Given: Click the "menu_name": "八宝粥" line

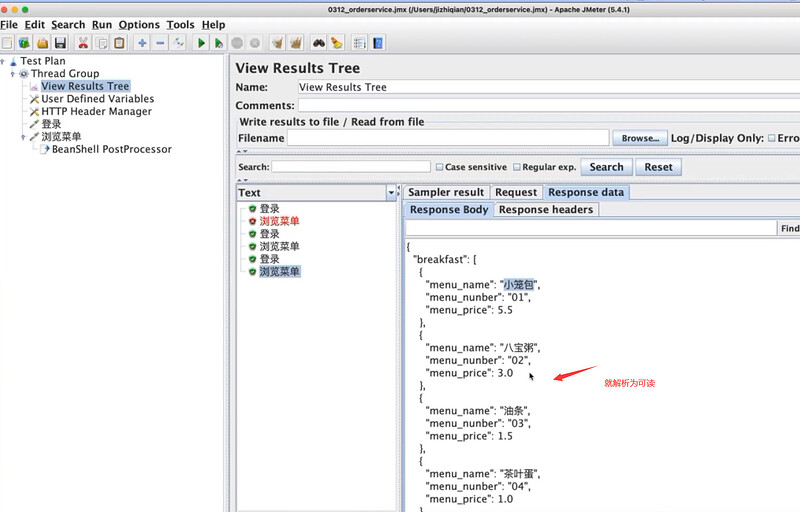Looking at the screenshot, I should 483,348.
